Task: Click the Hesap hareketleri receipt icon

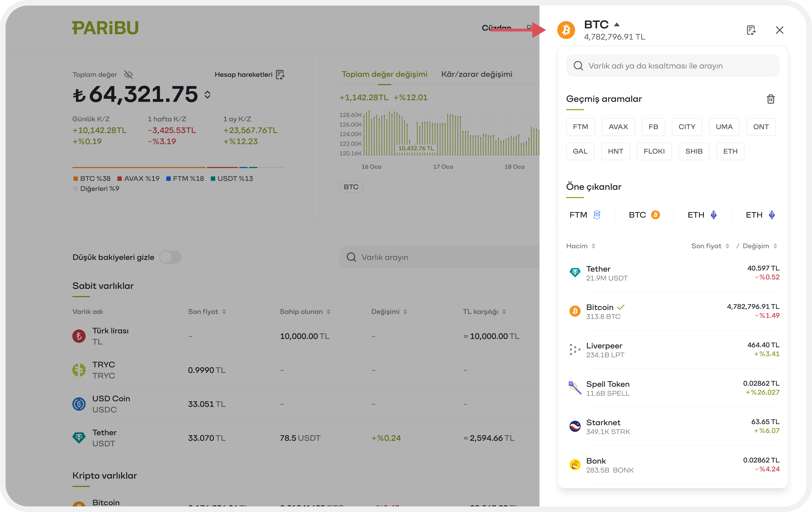Action: 280,75
